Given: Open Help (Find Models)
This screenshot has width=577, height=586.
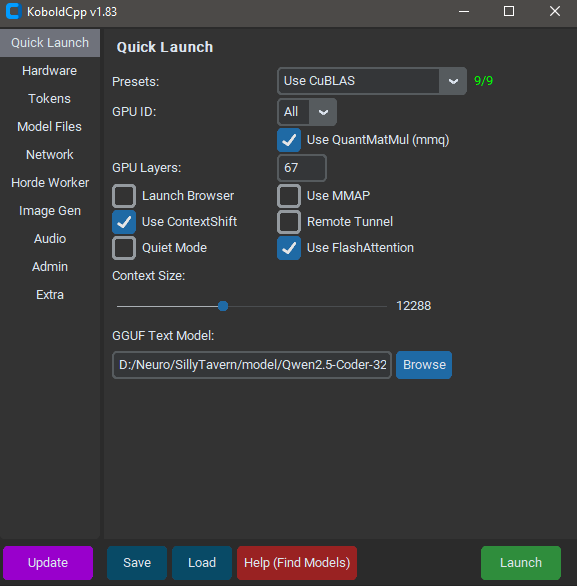Looking at the screenshot, I should point(297,562).
